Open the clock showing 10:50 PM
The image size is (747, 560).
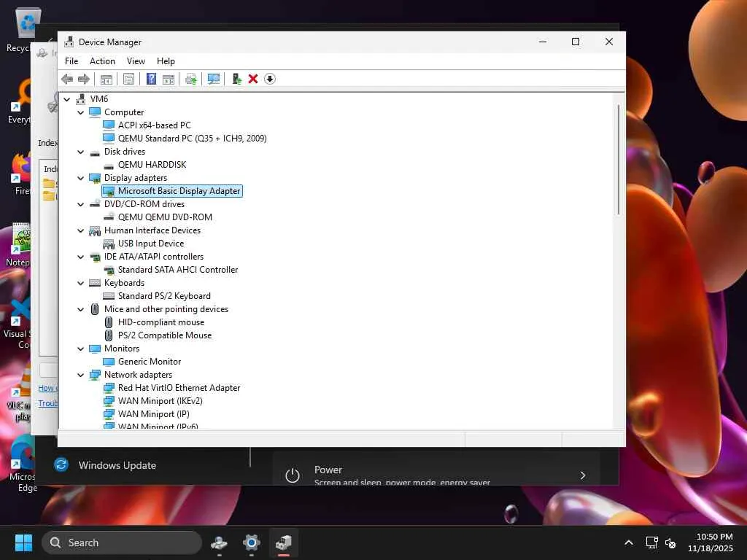click(x=711, y=542)
